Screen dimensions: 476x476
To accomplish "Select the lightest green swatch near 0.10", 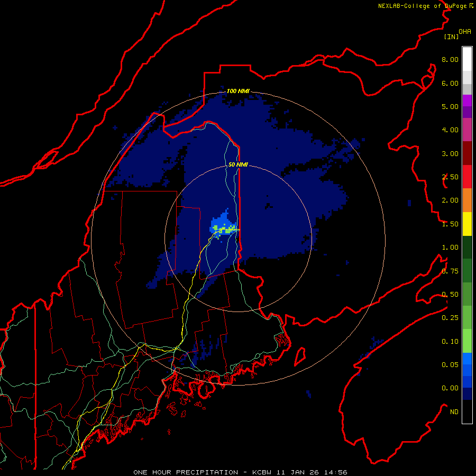I will click(467, 341).
